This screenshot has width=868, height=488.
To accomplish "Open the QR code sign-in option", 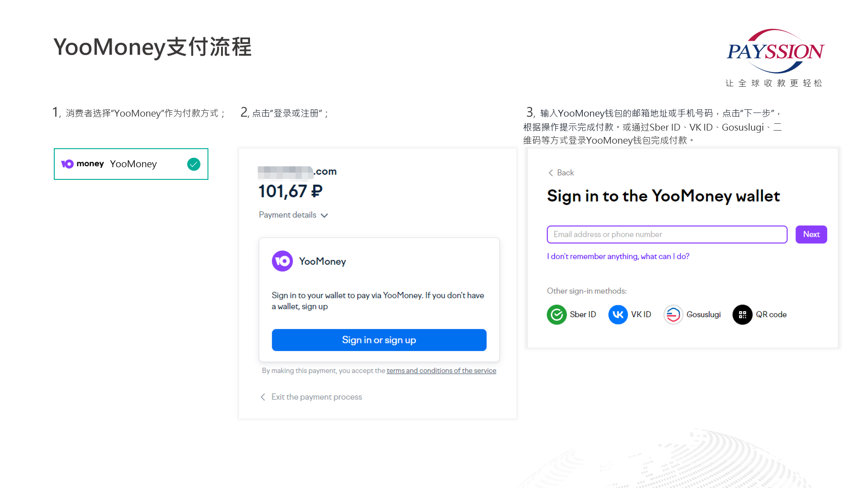I will click(742, 314).
